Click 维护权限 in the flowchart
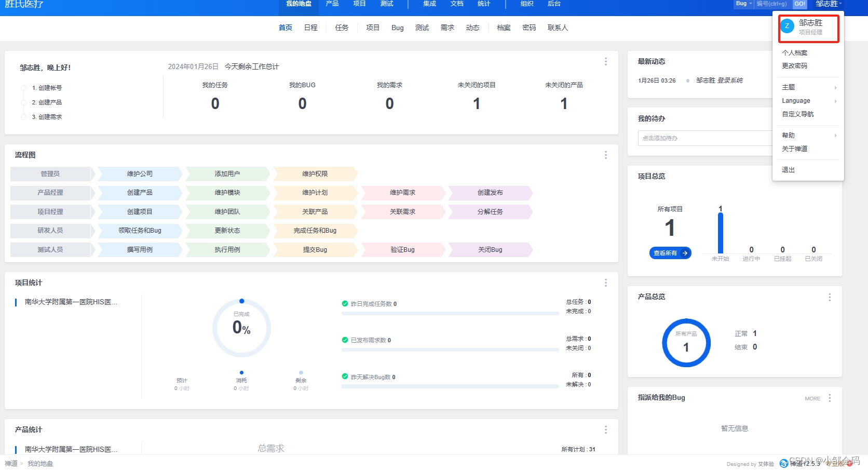This screenshot has width=868, height=470. click(315, 174)
